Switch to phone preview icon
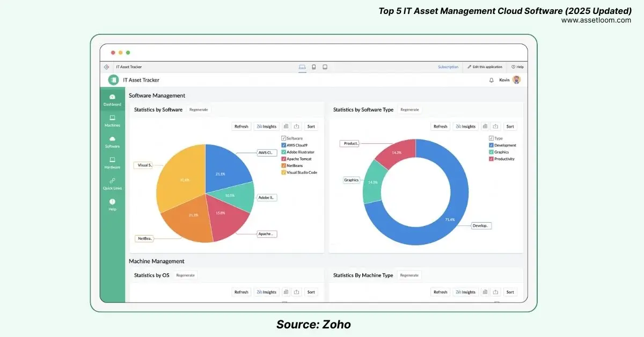The height and width of the screenshot is (337, 644). [x=314, y=67]
